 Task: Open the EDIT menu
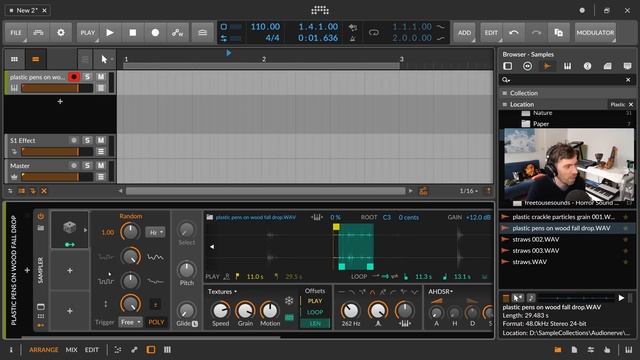click(x=491, y=33)
